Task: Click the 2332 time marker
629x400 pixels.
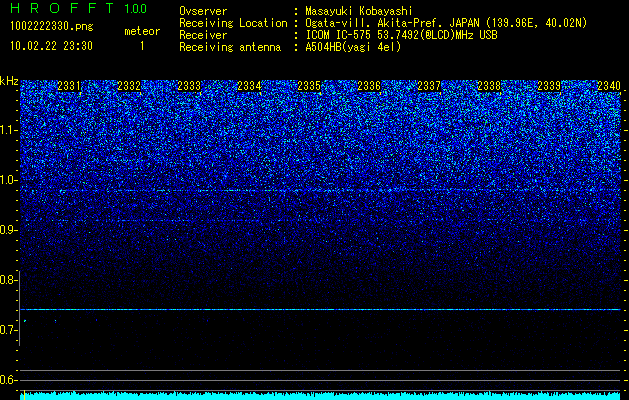Action: tap(129, 86)
